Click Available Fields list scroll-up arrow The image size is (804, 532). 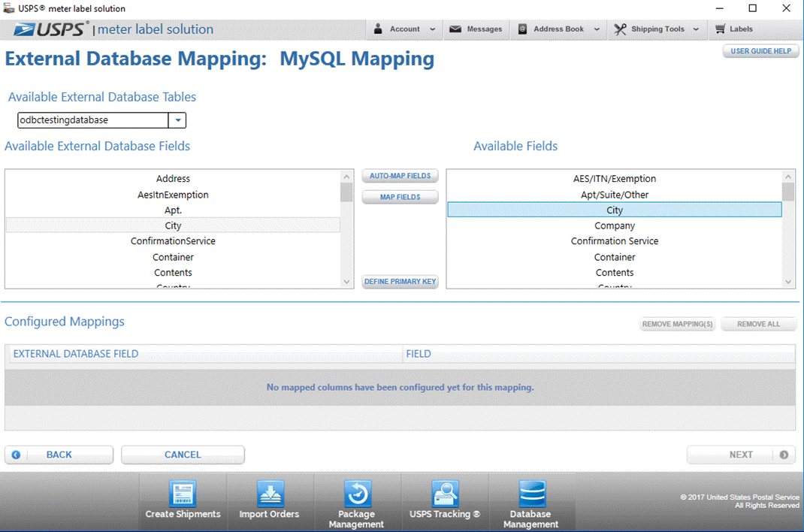pos(788,177)
